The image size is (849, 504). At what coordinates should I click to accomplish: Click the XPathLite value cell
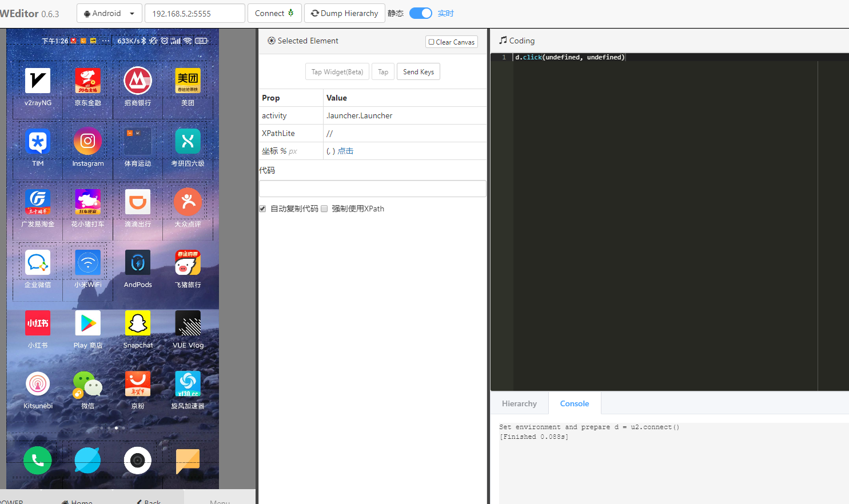[x=405, y=133]
